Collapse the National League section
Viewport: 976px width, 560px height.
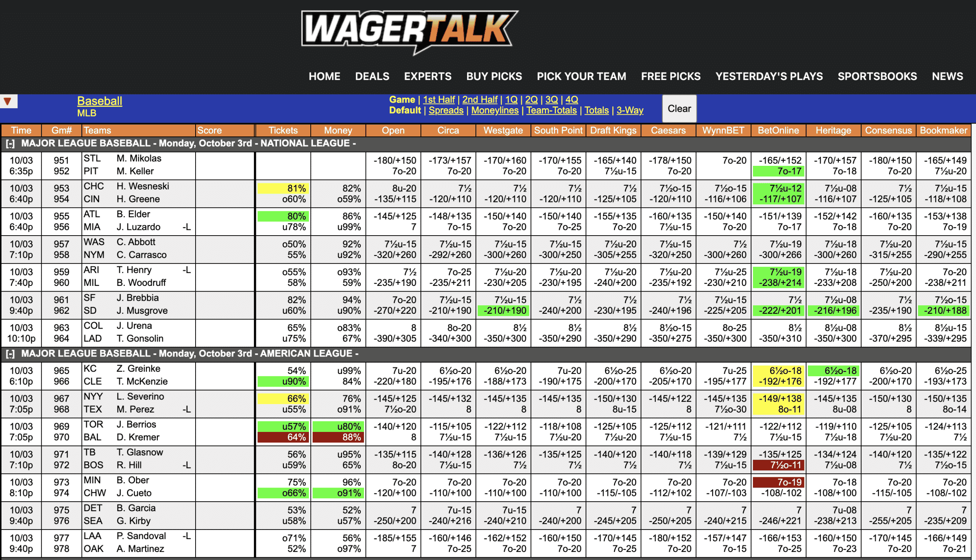click(x=10, y=144)
